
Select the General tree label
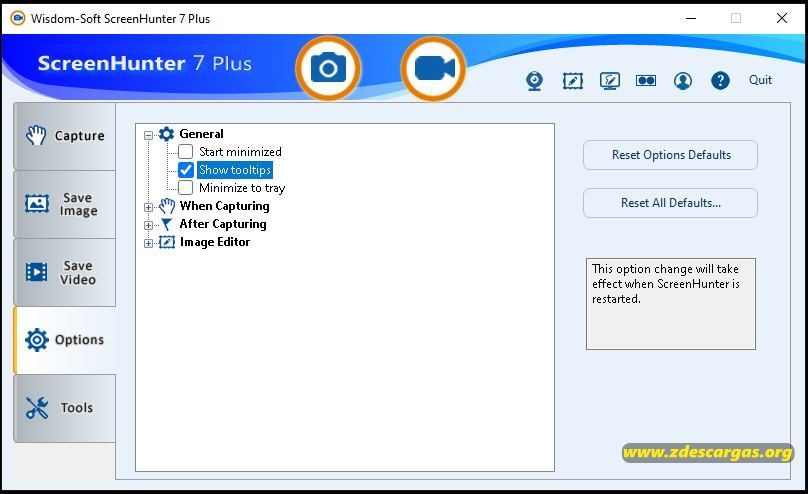pyautogui.click(x=201, y=134)
